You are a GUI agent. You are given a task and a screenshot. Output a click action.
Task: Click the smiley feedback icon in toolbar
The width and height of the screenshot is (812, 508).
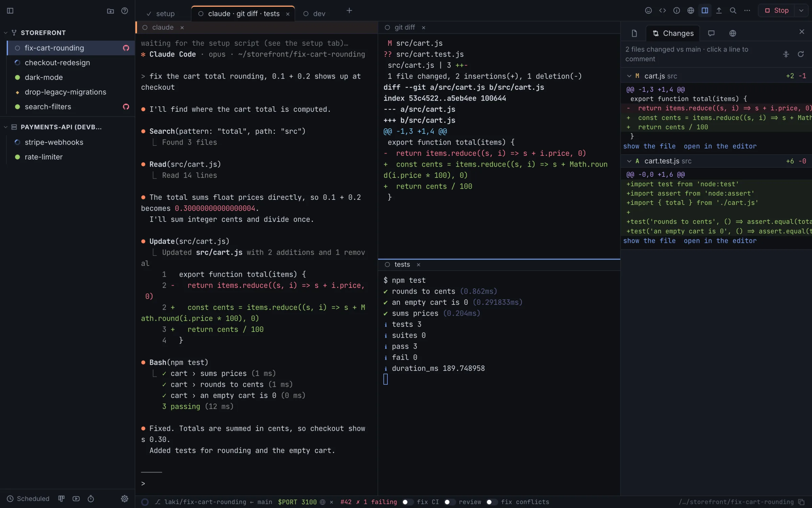648,10
